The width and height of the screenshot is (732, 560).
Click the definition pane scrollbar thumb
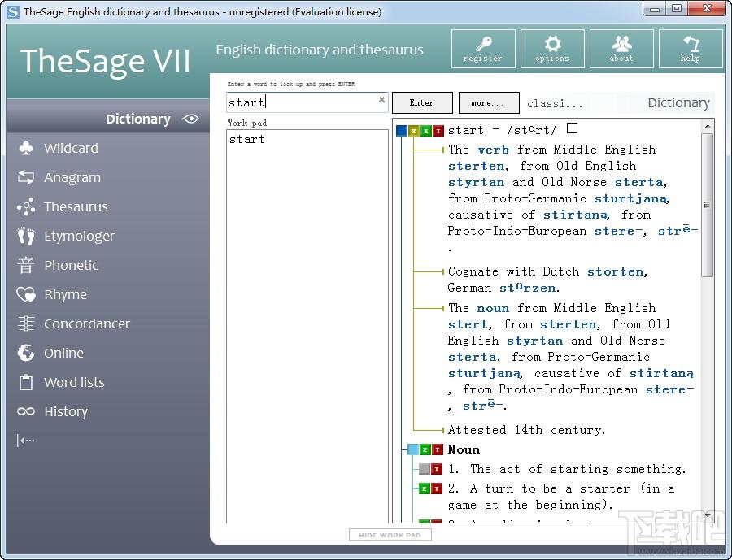pyautogui.click(x=708, y=205)
